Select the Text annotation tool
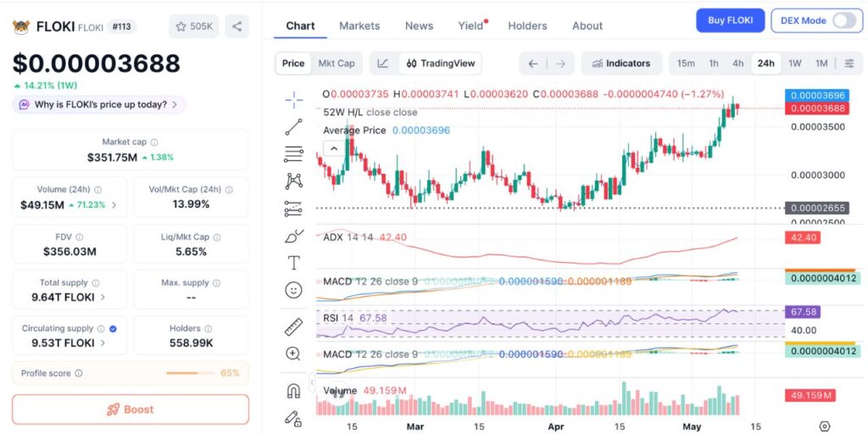Image resolution: width=868 pixels, height=446 pixels. [293, 263]
